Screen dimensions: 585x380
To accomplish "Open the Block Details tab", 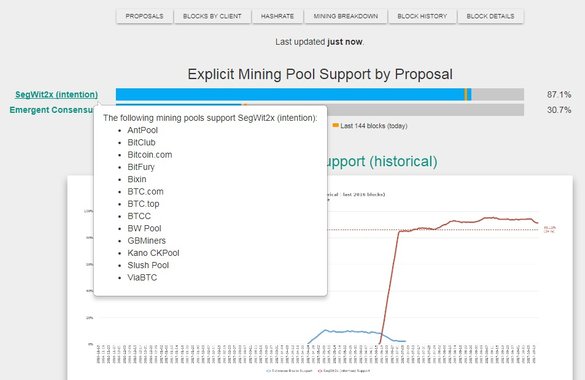I will (x=490, y=16).
